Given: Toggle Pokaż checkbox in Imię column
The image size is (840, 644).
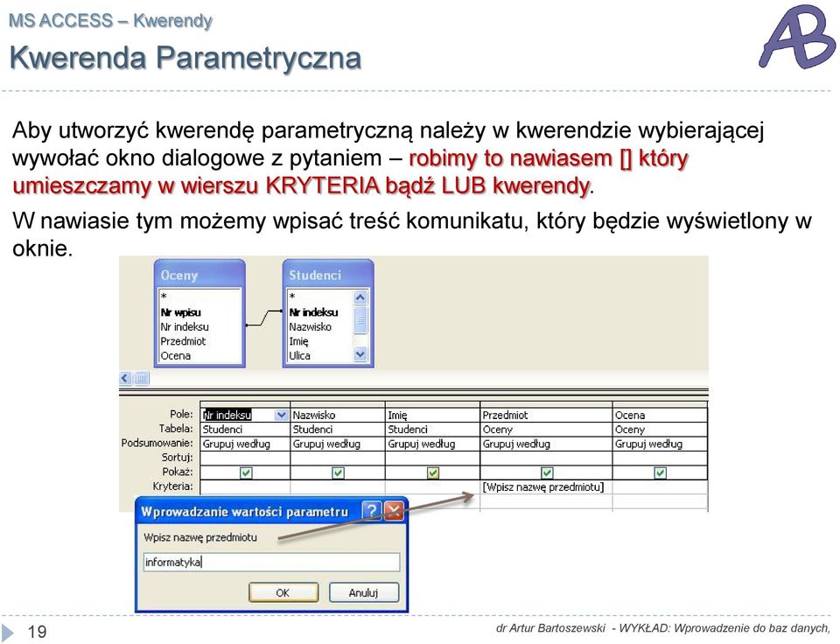Looking at the screenshot, I should [x=433, y=472].
